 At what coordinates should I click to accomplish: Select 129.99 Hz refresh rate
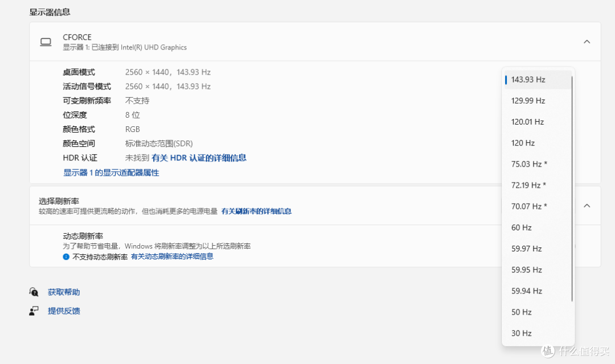pyautogui.click(x=538, y=101)
